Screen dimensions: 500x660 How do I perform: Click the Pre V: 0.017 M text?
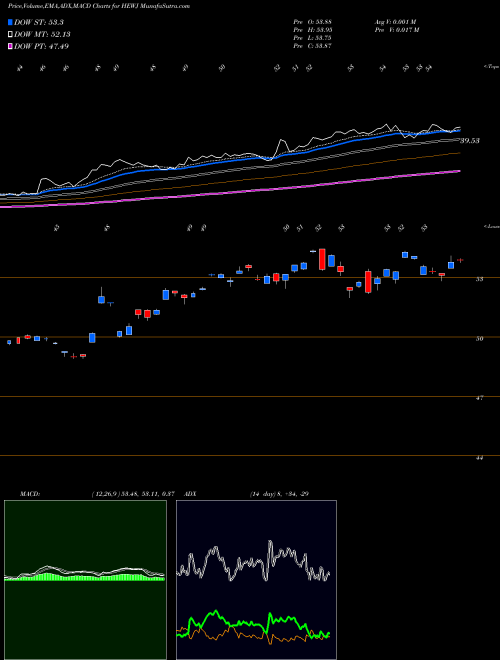point(396,30)
